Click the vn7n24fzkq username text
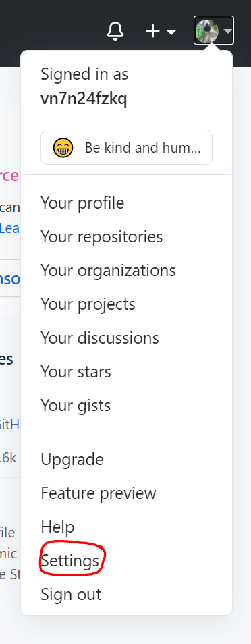251x644 pixels. (x=84, y=99)
